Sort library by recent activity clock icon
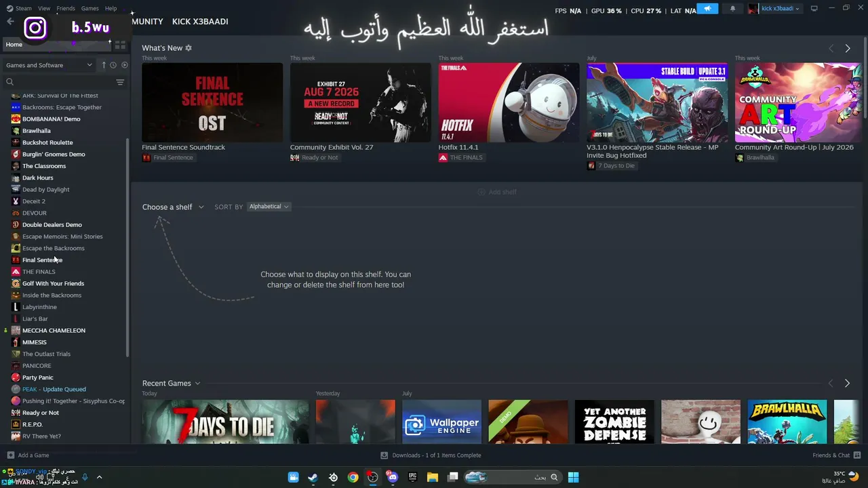Image resolution: width=868 pixels, height=488 pixels. pos(113,65)
